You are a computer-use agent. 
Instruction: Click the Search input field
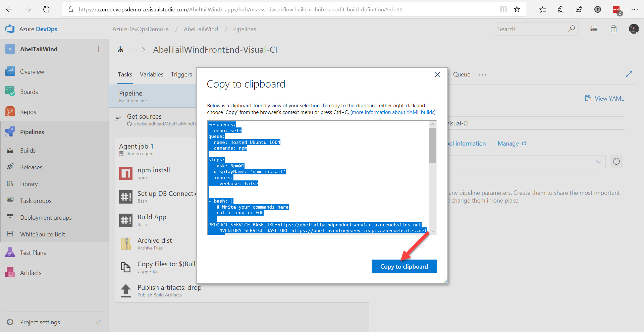(532, 29)
